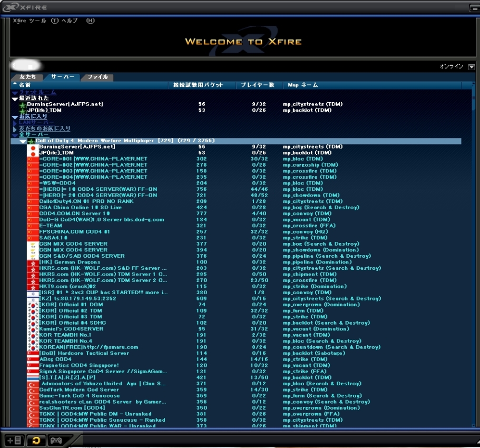Switch to the サーバー tab
This screenshot has height=448, width=480.
click(x=63, y=77)
